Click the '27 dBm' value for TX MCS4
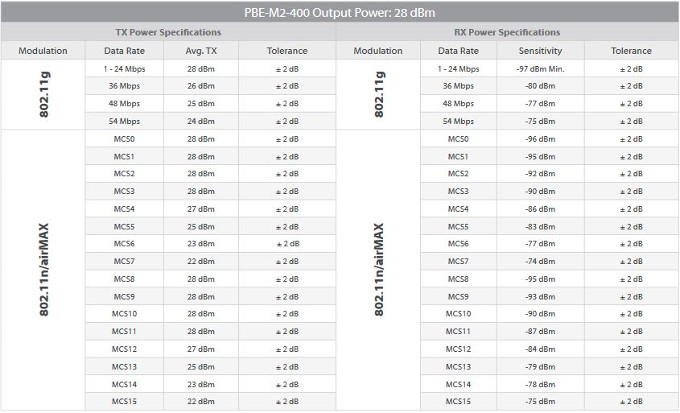This screenshot has height=413, width=680. (201, 209)
